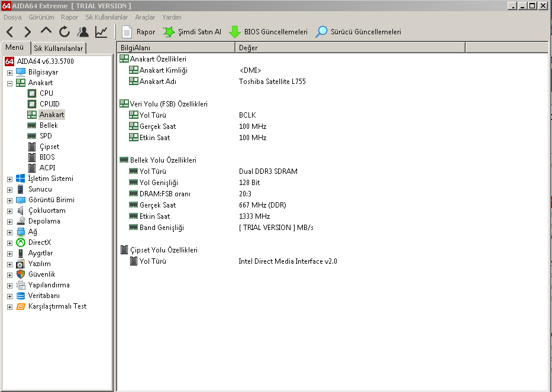Go forward with the right arrow icon

(27, 32)
